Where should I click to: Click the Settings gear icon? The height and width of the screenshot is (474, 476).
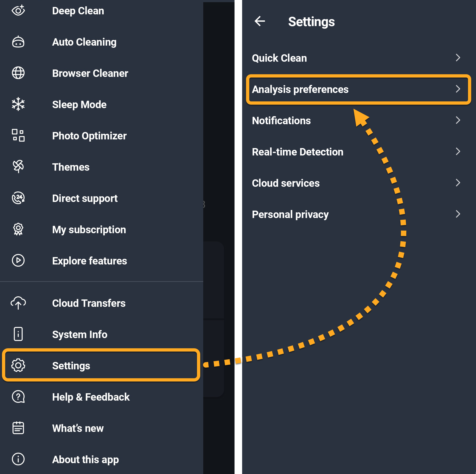(x=18, y=365)
